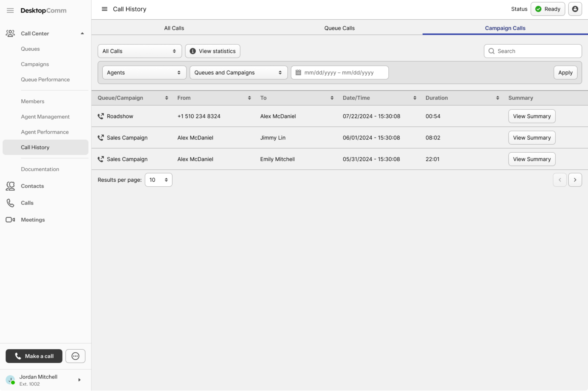Open the user profile icon in top right
Screen dimensions: 588x391
click(575, 9)
